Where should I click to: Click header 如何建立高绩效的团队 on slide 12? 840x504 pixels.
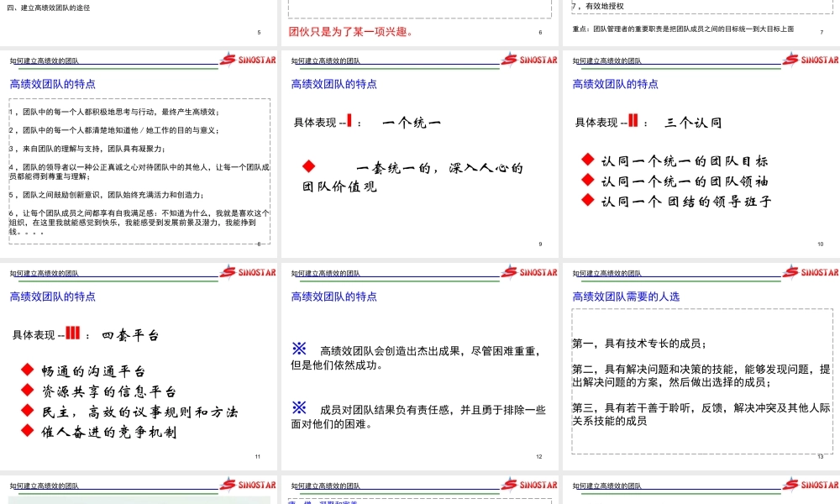325,274
